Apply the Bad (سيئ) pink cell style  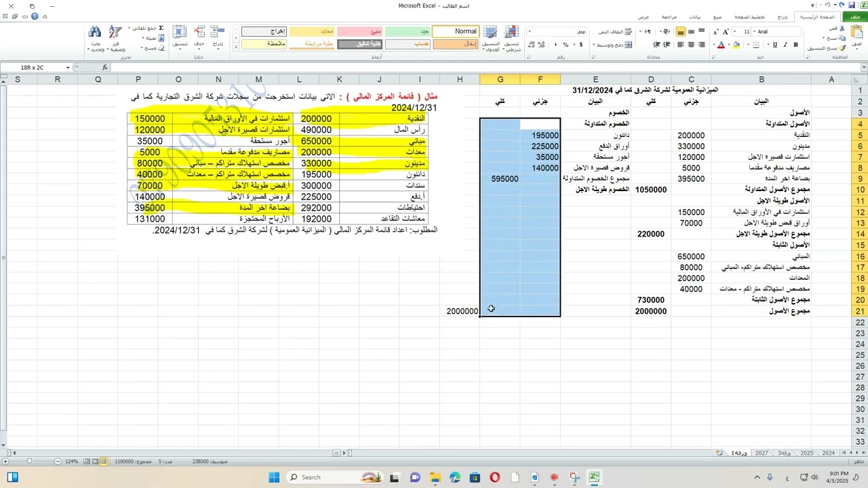[x=359, y=31]
